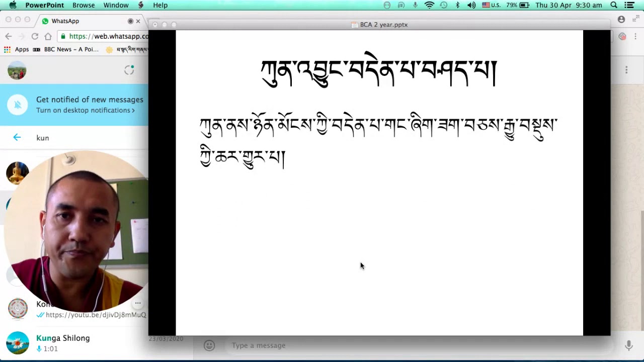Screen dimensions: 644x362
Task: Open the youtu.be link chat preview
Action: [x=96, y=315]
